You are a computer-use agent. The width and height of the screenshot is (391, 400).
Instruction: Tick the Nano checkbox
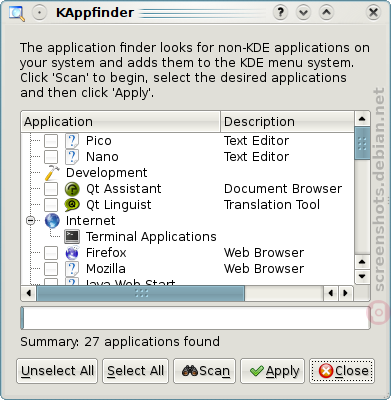pos(51,157)
